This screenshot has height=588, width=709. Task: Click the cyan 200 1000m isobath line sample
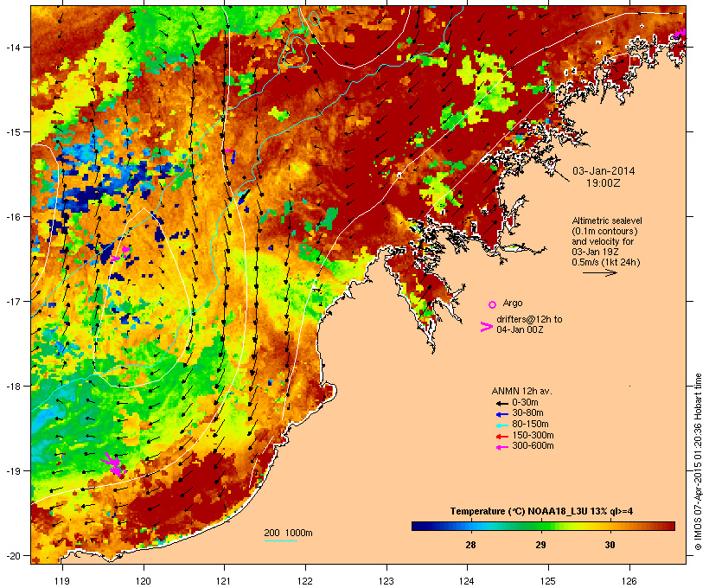point(280,540)
